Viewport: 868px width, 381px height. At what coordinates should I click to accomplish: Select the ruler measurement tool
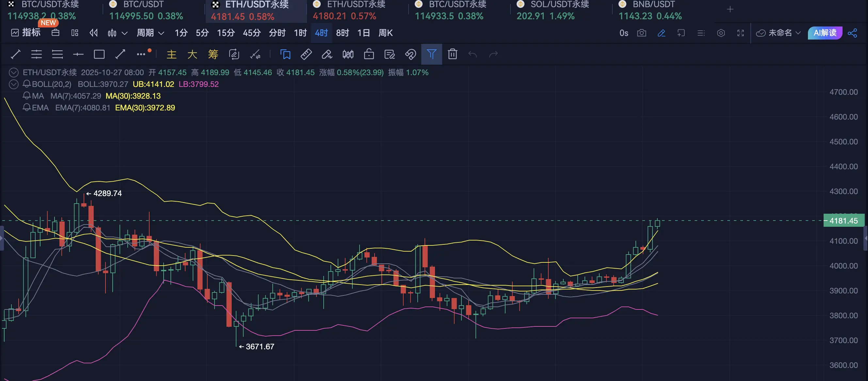pyautogui.click(x=306, y=54)
